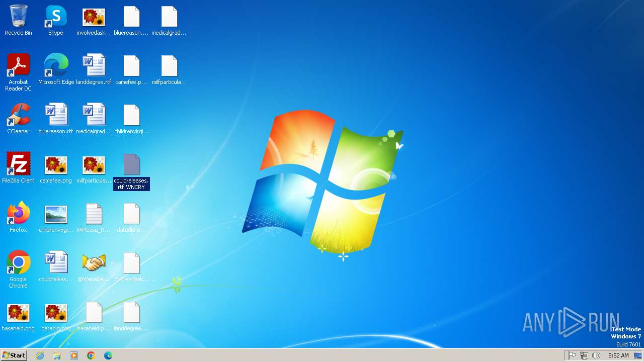
Task: Select the couldreleas Word document icon
Action: tap(56, 266)
